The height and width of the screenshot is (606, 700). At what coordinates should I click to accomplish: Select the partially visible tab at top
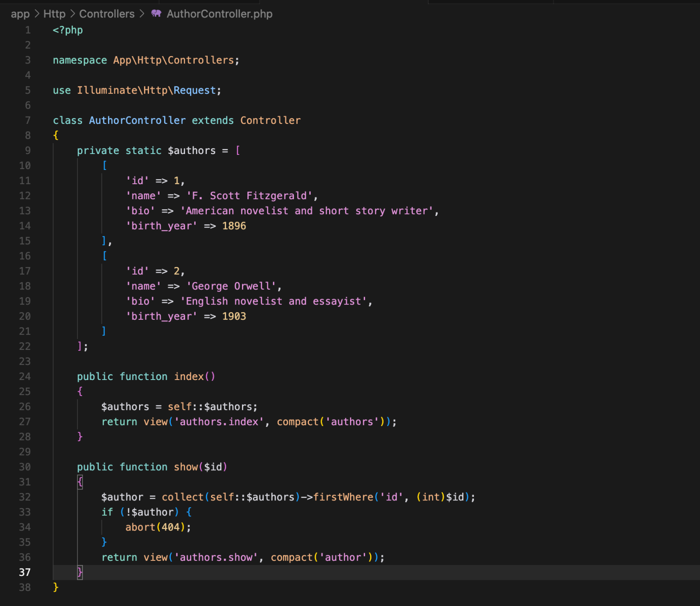(491, 2)
